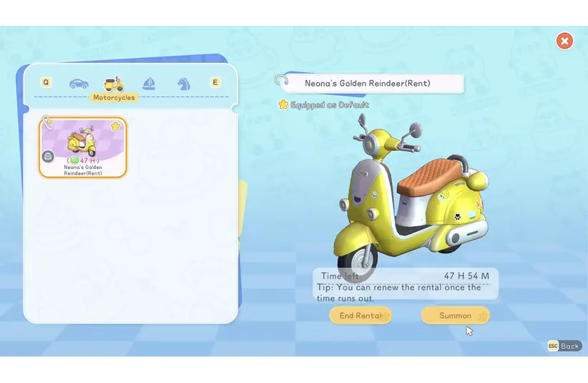Screen dimensions: 588x383
Task: Click the E next-category key hint
Action: tap(215, 82)
